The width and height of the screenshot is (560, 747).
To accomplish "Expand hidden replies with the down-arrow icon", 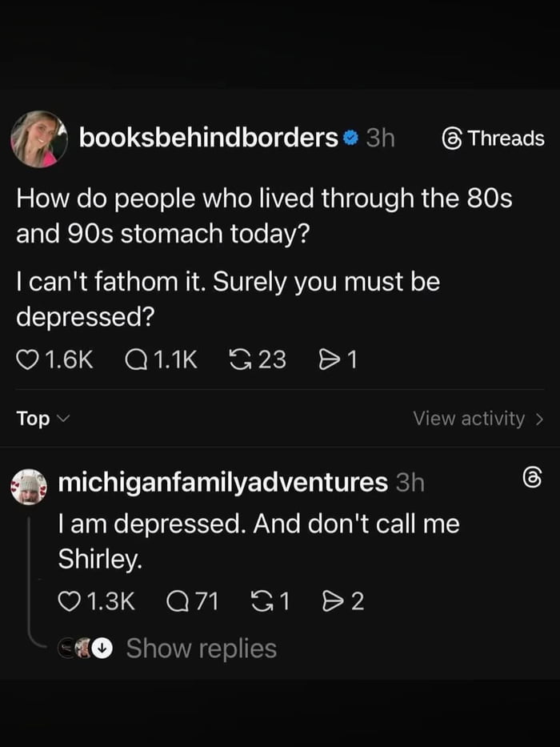I will point(100,648).
